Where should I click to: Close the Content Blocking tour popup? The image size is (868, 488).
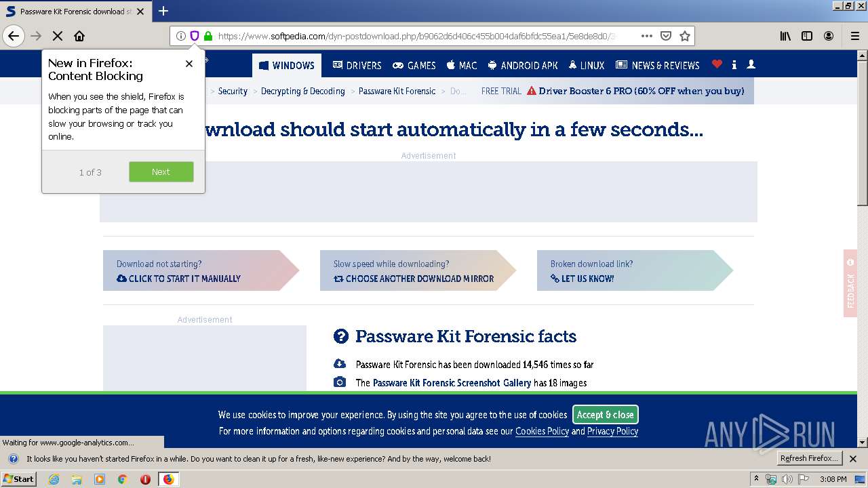coord(189,63)
